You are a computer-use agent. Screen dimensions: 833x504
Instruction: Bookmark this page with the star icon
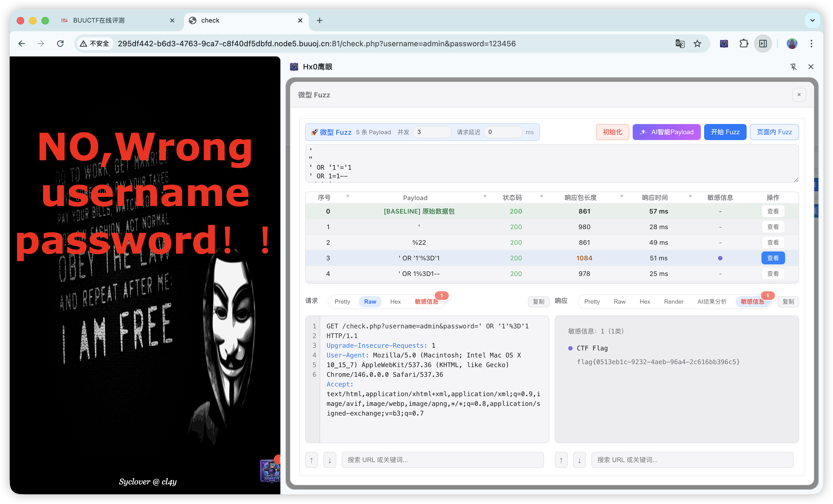697,44
